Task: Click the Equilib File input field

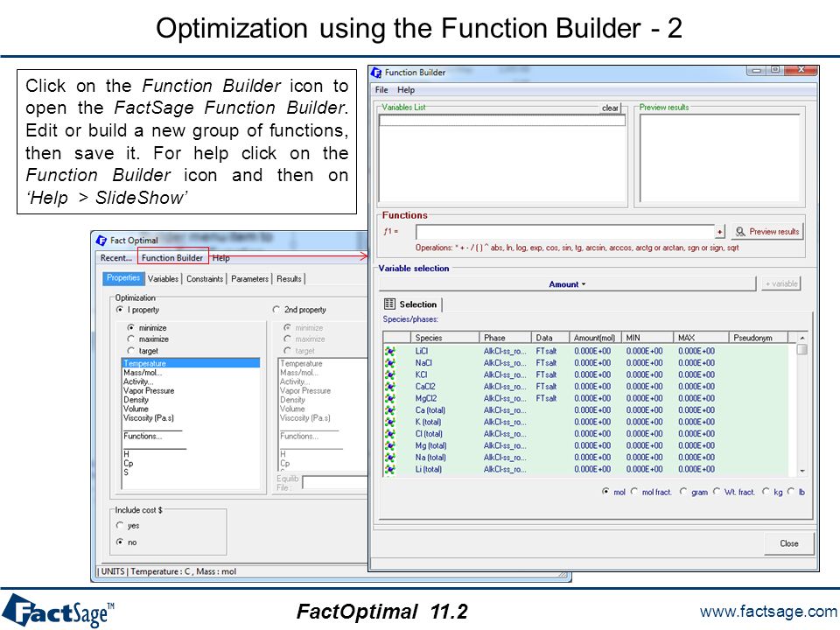Action: pyautogui.click(x=333, y=483)
